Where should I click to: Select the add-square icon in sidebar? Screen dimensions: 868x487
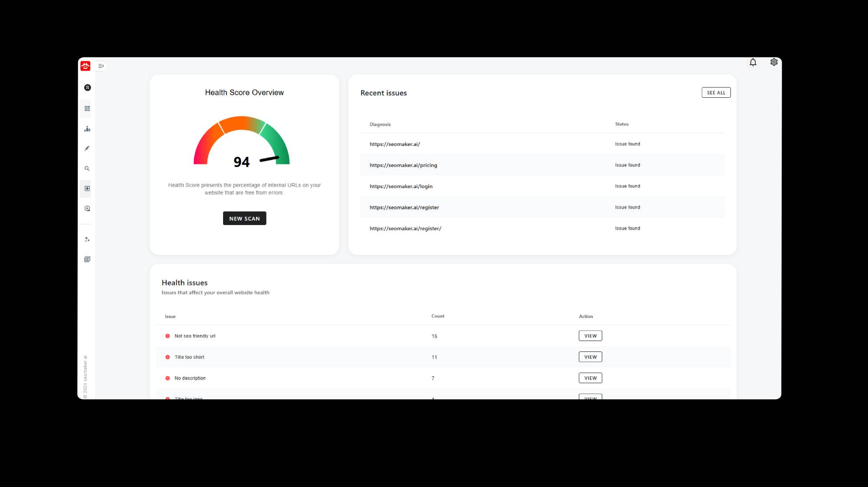87,189
